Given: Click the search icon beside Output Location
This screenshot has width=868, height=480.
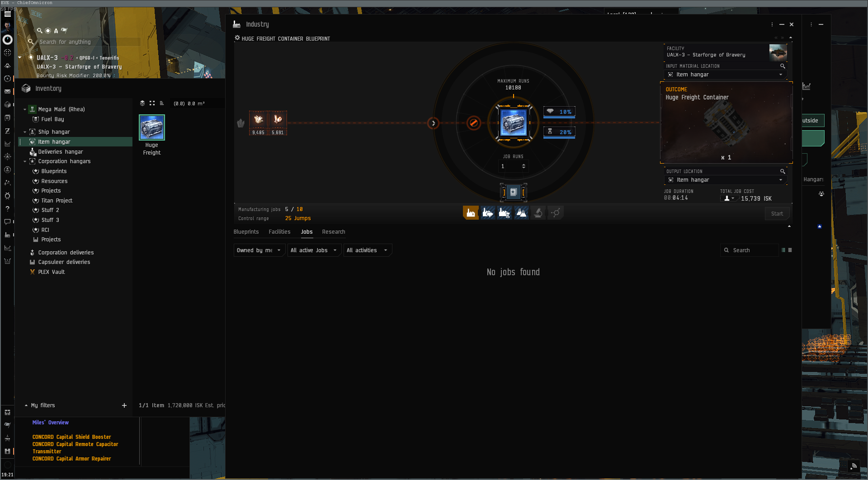Looking at the screenshot, I should [783, 171].
